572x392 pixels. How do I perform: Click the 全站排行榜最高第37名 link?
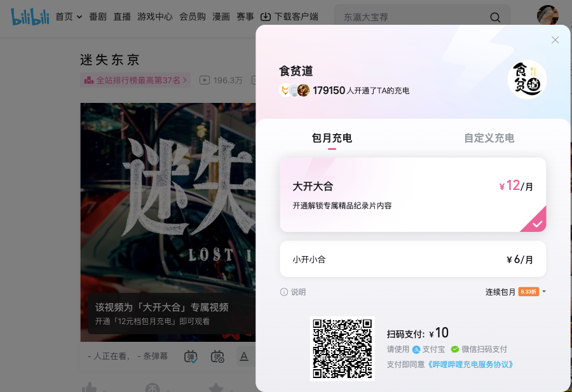(135, 80)
